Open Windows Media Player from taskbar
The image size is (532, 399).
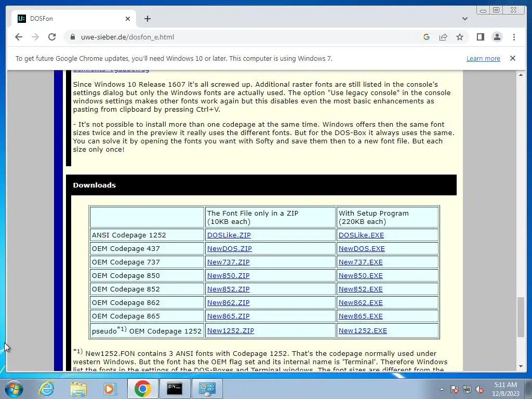[110, 389]
